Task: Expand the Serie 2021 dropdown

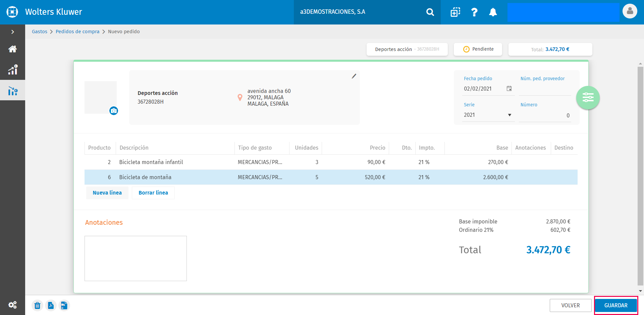Action: pos(488,115)
